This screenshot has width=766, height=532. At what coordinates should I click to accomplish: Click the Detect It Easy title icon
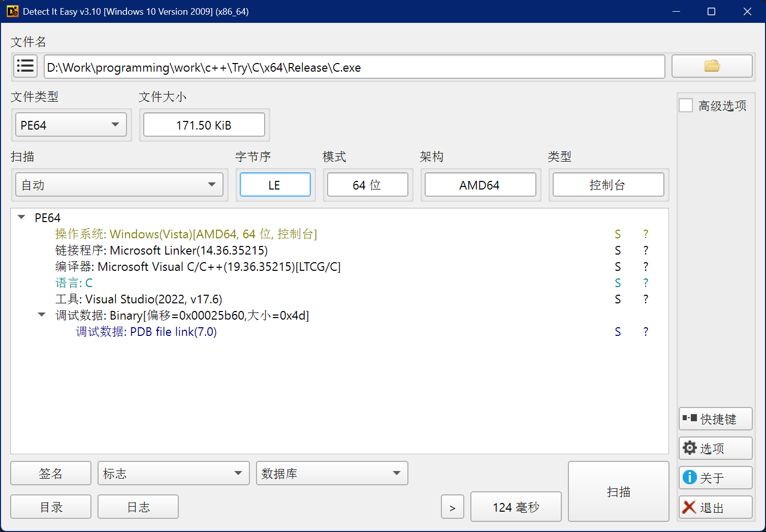(13, 11)
